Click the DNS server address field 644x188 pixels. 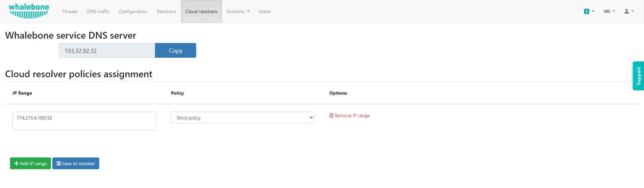click(x=107, y=51)
